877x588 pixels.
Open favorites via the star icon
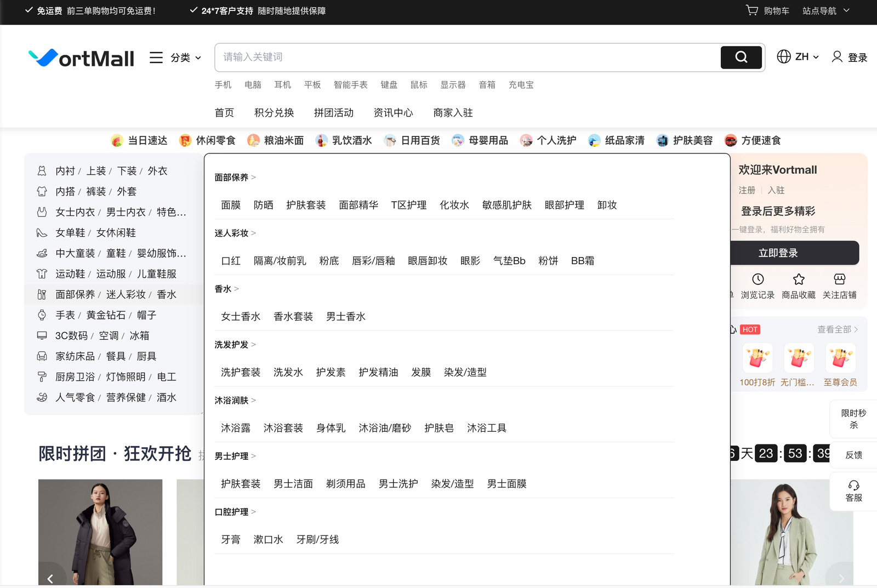pyautogui.click(x=799, y=279)
